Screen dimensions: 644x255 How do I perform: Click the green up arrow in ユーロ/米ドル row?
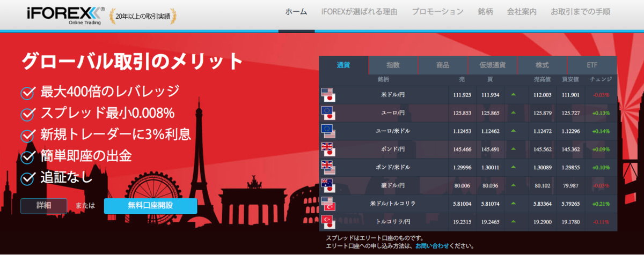click(x=514, y=131)
